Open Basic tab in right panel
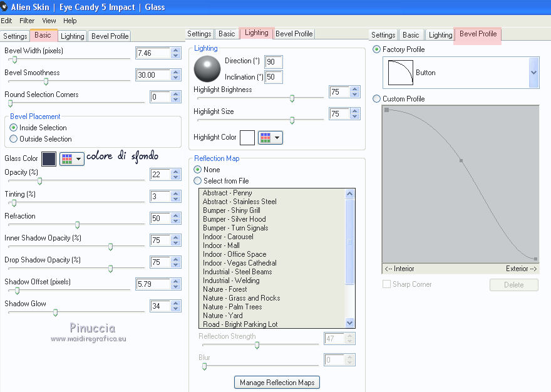551x392 pixels. point(411,35)
